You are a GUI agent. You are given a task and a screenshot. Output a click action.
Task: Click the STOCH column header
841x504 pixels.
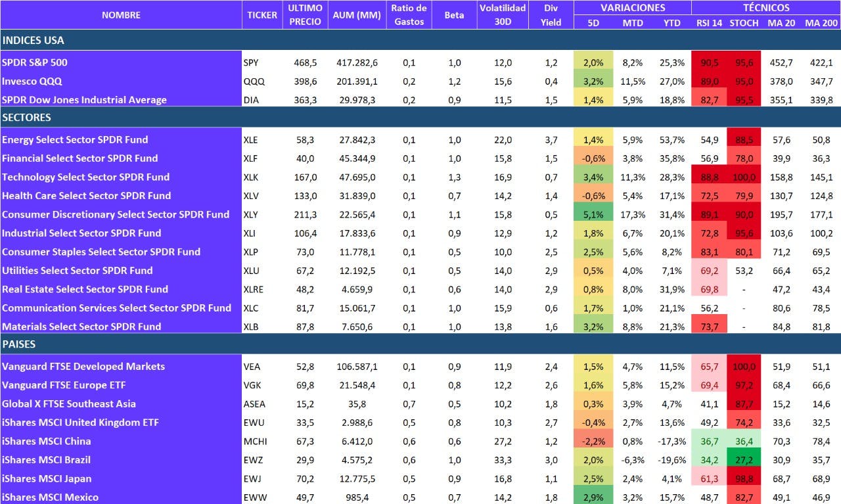[744, 23]
